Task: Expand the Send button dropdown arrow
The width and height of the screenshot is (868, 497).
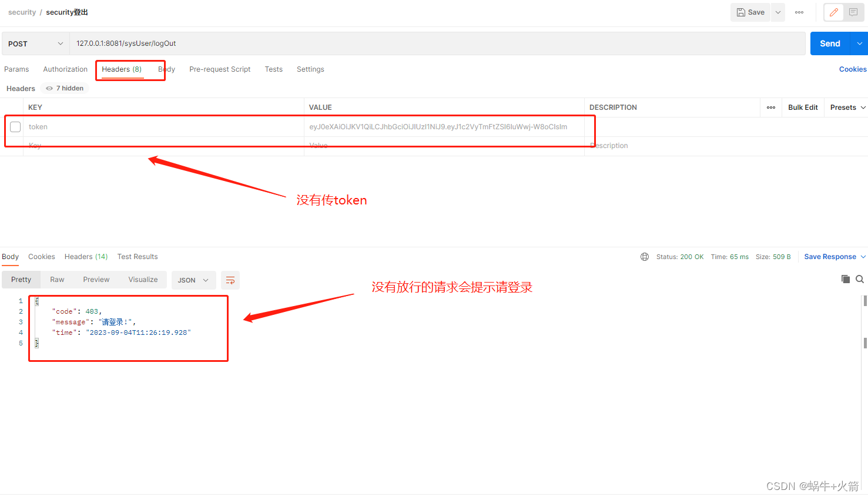Action: [859, 43]
